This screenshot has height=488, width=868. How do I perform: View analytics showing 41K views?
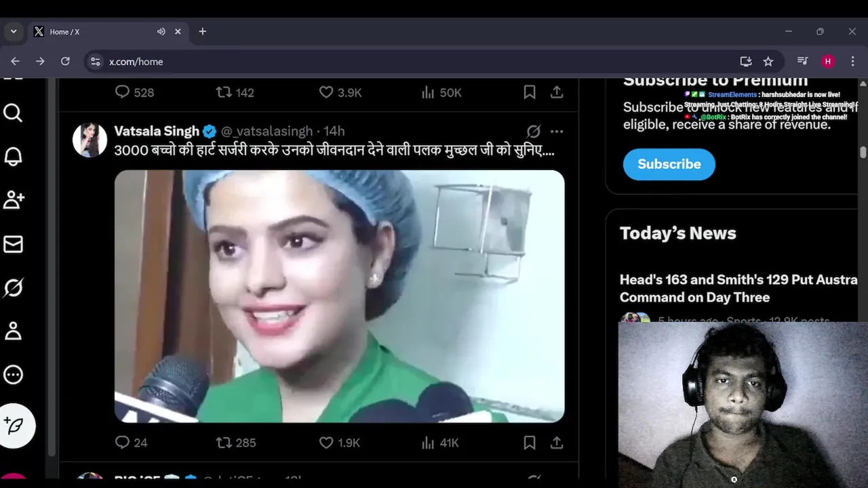[x=439, y=443]
